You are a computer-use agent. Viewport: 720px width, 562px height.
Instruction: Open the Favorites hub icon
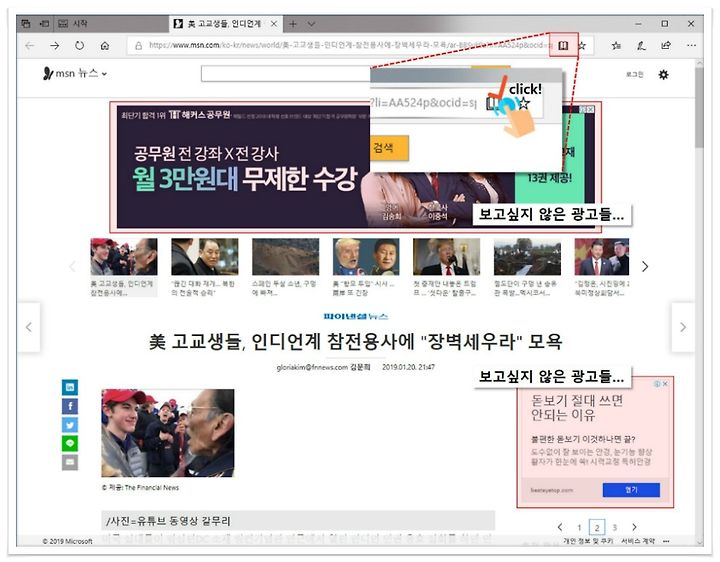coord(616,45)
